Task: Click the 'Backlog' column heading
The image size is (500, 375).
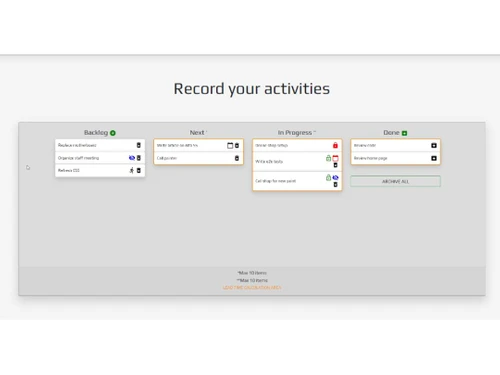Action: [x=96, y=133]
